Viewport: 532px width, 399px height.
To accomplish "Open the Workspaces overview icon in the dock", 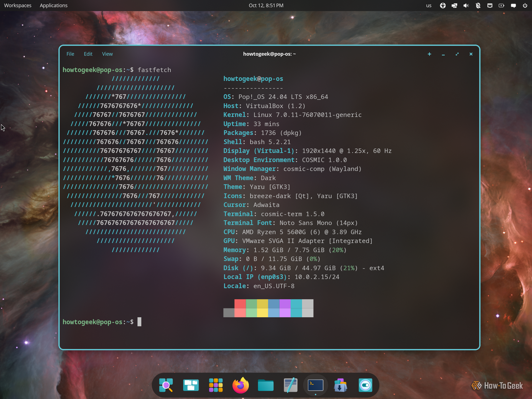I will (x=191, y=385).
